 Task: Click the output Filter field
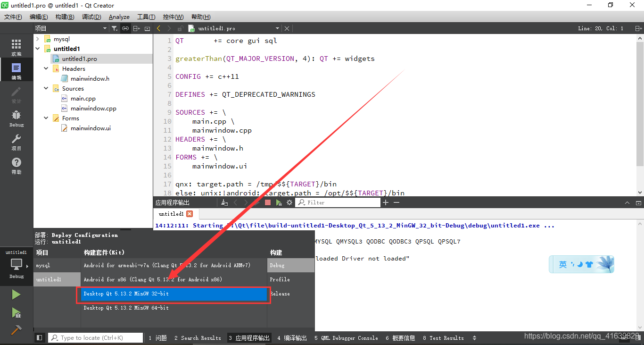coord(339,202)
